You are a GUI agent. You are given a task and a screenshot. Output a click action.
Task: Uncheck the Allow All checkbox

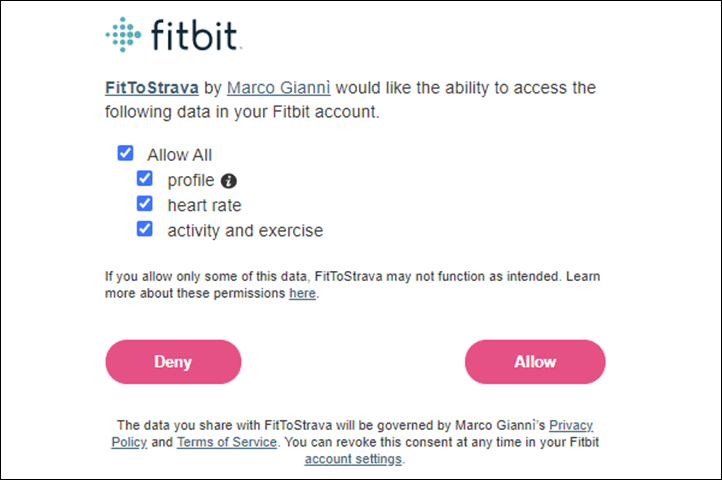point(125,153)
